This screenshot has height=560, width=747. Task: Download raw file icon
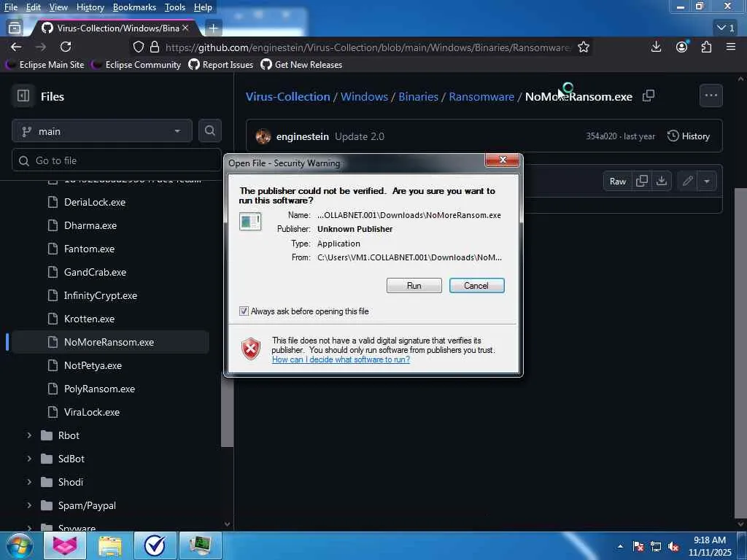[661, 181]
